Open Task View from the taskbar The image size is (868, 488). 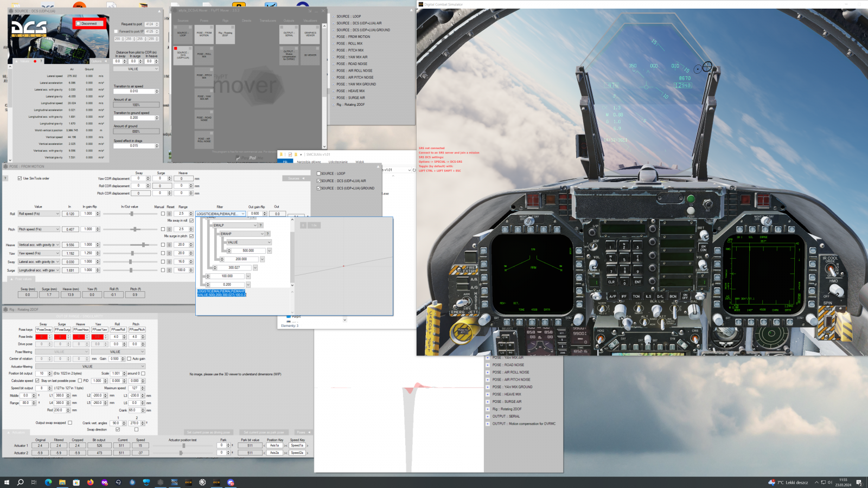34,482
